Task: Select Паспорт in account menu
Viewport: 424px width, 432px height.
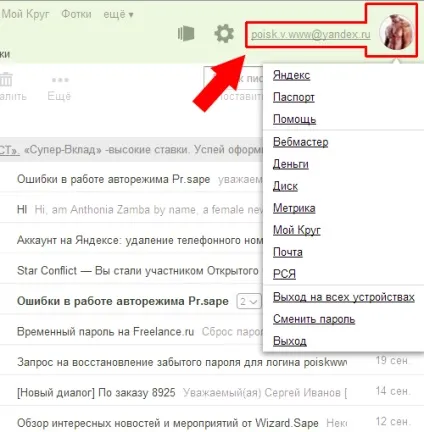Action: (294, 97)
